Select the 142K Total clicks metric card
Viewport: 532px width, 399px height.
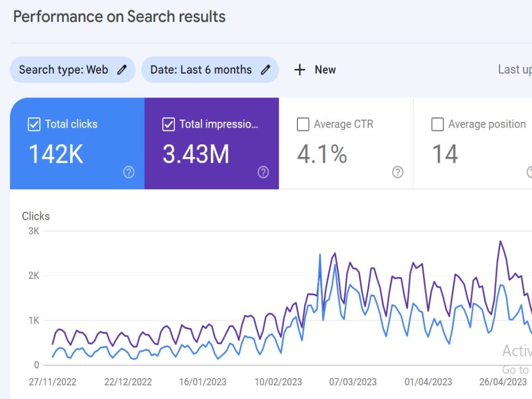[77, 144]
